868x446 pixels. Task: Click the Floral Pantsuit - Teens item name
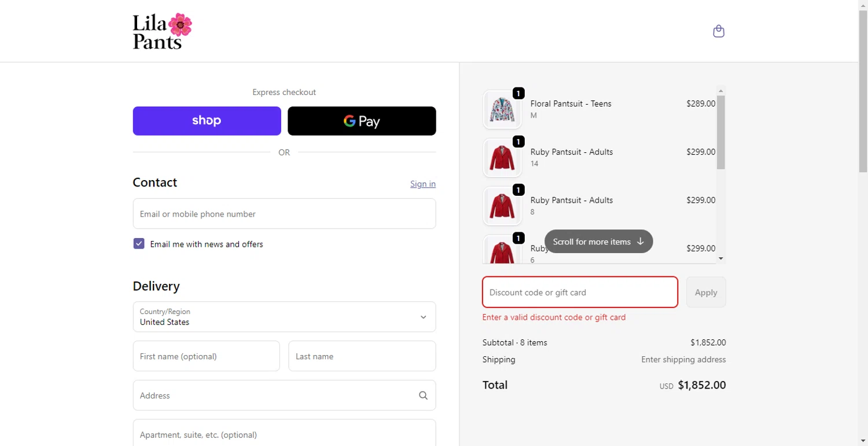(571, 104)
